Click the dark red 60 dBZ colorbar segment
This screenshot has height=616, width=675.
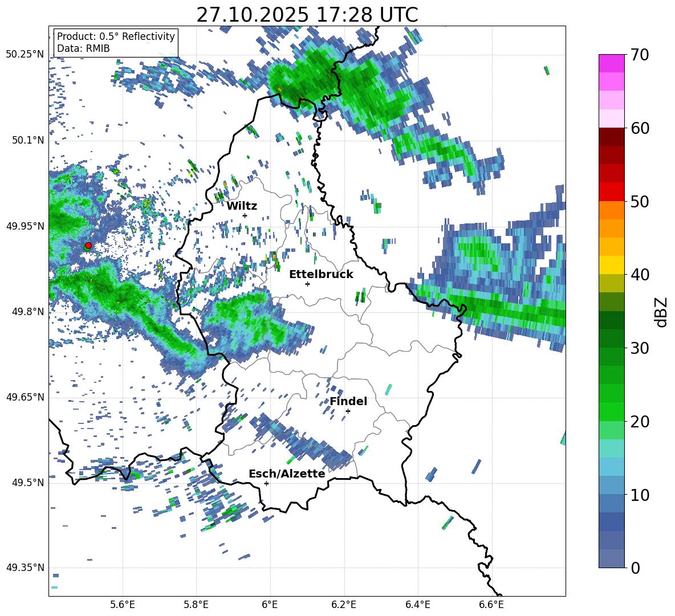tap(611, 137)
